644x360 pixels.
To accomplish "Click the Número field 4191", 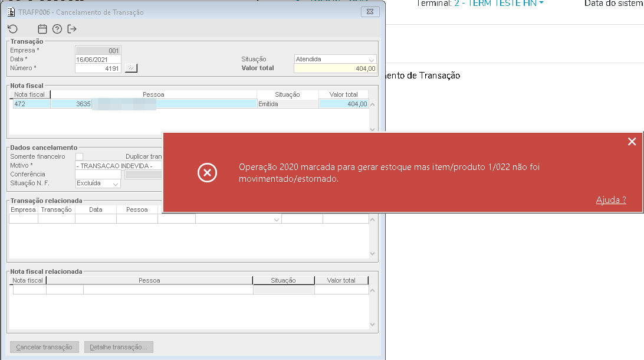I will (98, 68).
